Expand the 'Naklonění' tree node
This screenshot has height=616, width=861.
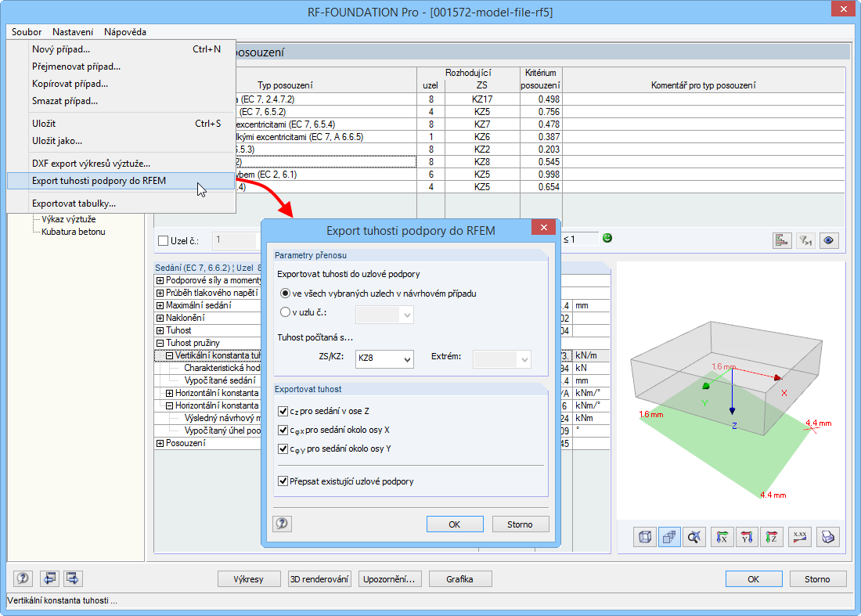coord(160,318)
